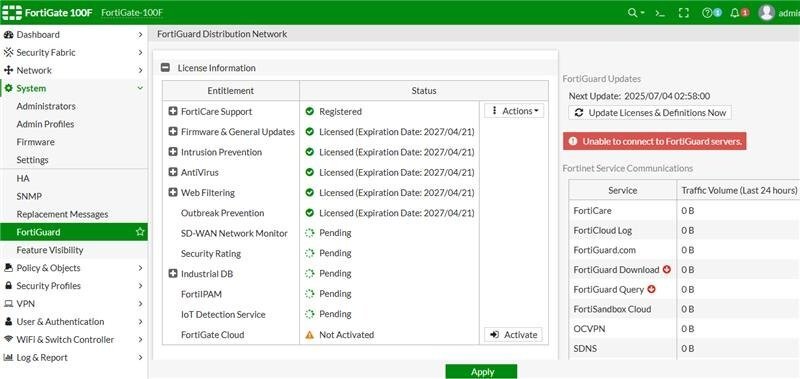Expand the Intrusion Prevention entitlement
Viewport: 800px width, 379px height.
(x=173, y=152)
